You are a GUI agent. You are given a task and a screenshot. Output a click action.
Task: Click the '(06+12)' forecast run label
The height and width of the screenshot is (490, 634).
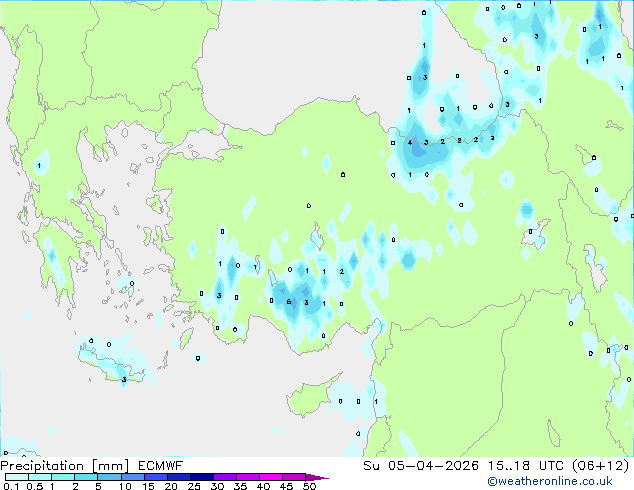(x=601, y=466)
